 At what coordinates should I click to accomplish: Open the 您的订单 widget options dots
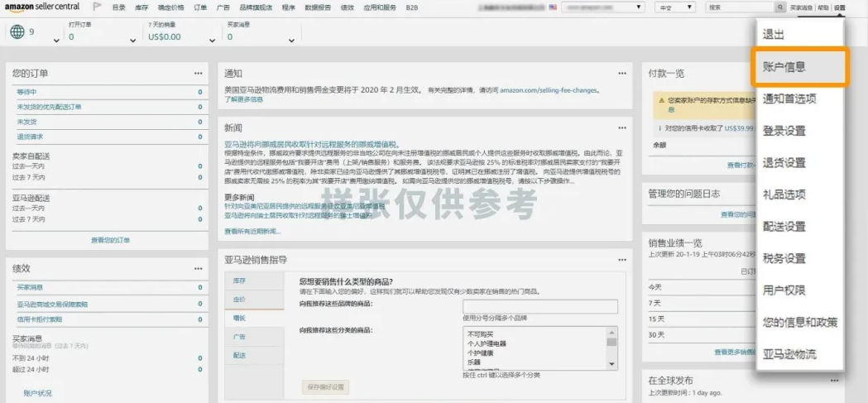pyautogui.click(x=199, y=73)
